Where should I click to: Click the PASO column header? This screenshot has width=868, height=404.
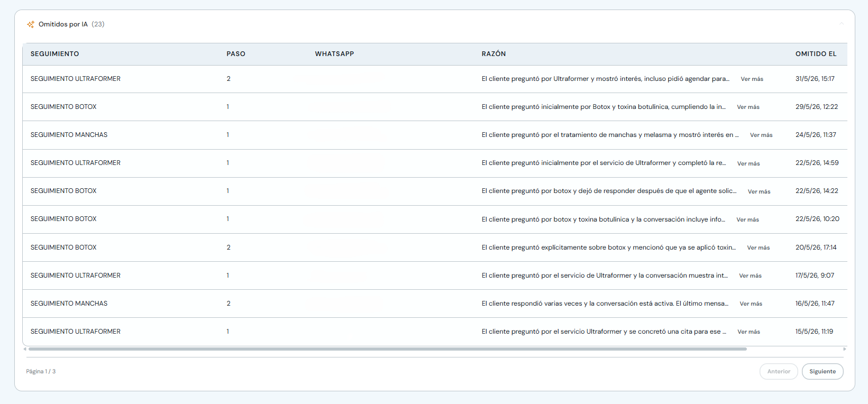tap(236, 54)
